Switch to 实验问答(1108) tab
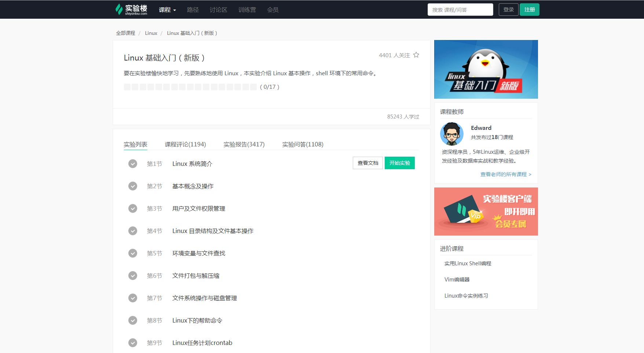 click(x=303, y=144)
